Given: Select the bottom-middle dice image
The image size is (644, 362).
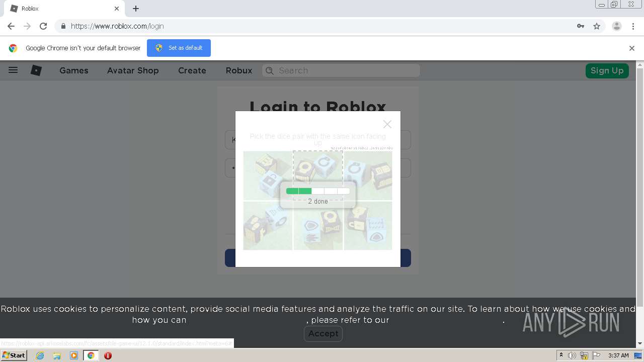Looking at the screenshot, I should click(318, 226).
